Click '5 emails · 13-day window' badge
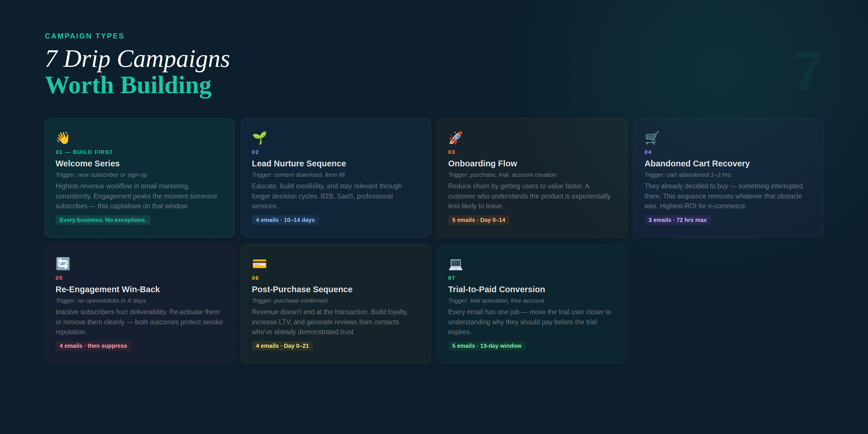 click(x=486, y=346)
